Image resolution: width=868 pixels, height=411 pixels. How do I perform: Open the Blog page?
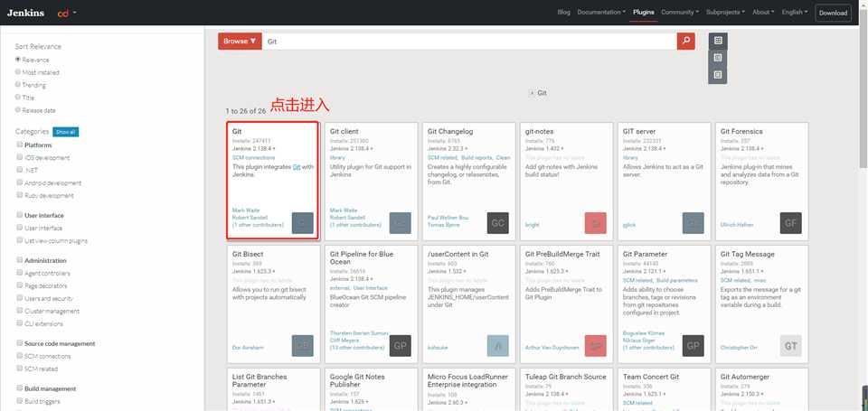coord(563,12)
